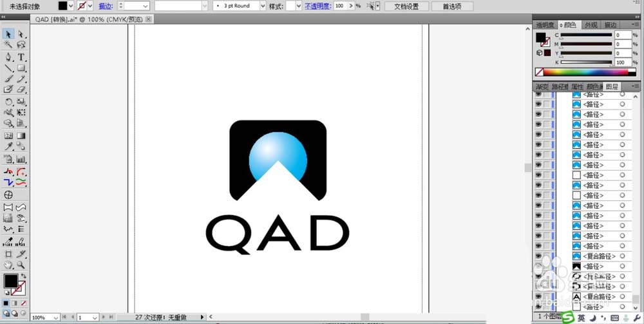Switch to the 外观 tab
This screenshot has width=644, height=324.
click(x=591, y=25)
